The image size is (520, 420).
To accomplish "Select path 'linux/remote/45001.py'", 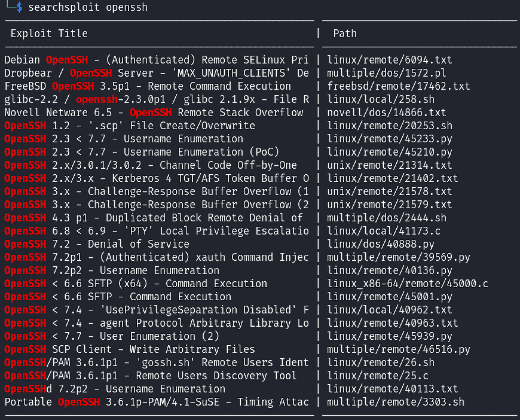I will pyautogui.click(x=389, y=297).
